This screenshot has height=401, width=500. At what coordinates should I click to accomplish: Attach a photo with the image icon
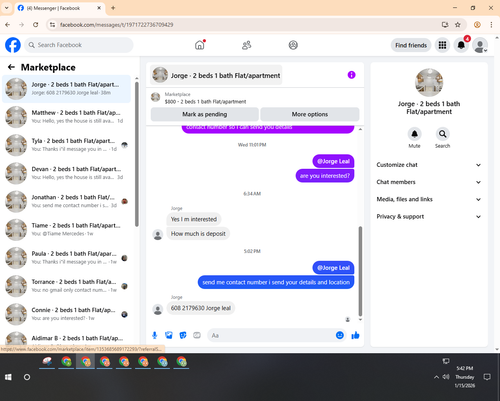[169, 335]
